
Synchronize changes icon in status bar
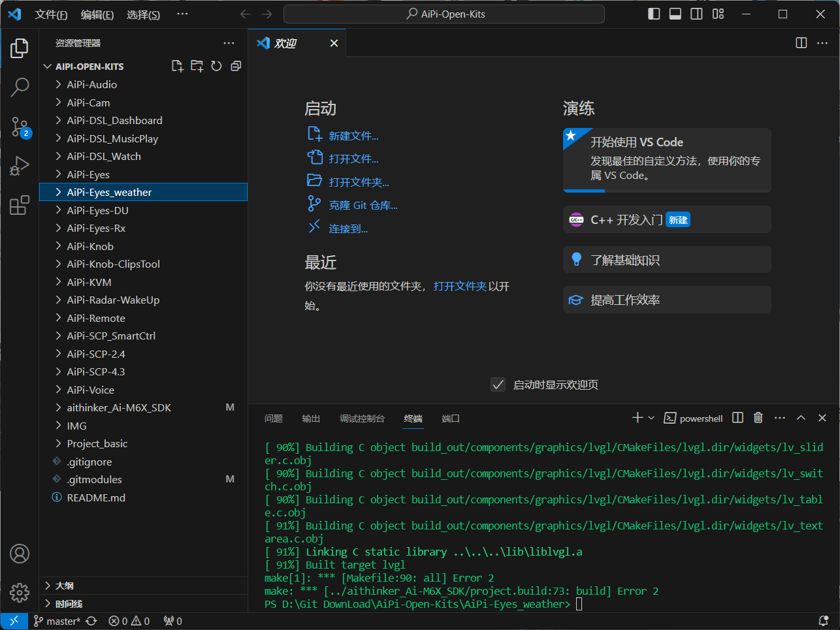(91, 622)
